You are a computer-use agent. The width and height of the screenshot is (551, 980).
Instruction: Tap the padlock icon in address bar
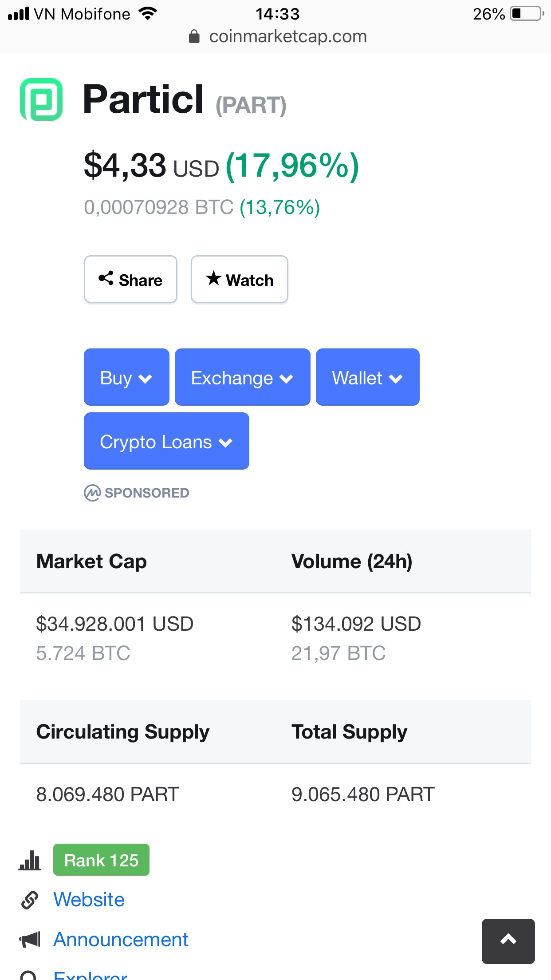[194, 36]
